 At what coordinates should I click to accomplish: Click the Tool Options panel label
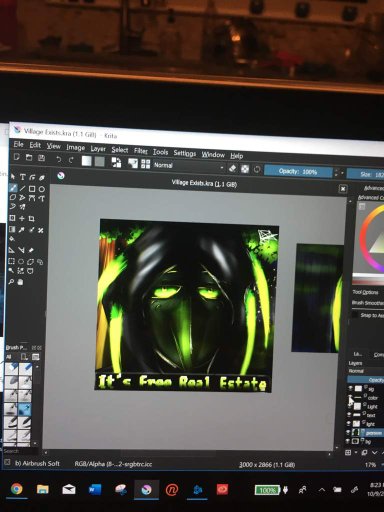pyautogui.click(x=365, y=292)
